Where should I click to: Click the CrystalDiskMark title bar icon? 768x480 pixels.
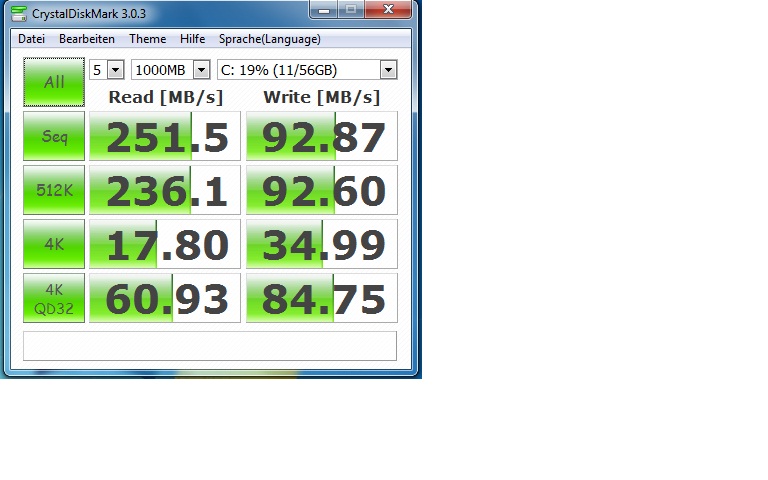(19, 13)
